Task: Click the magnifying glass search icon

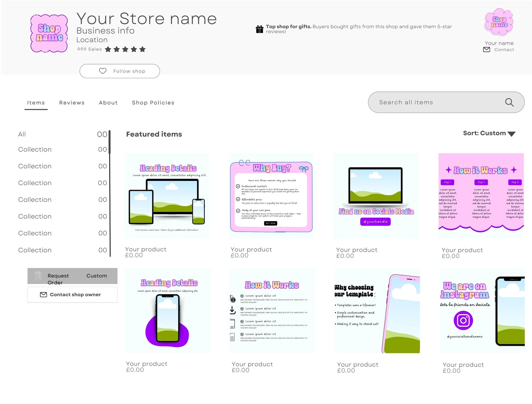Action: (509, 103)
